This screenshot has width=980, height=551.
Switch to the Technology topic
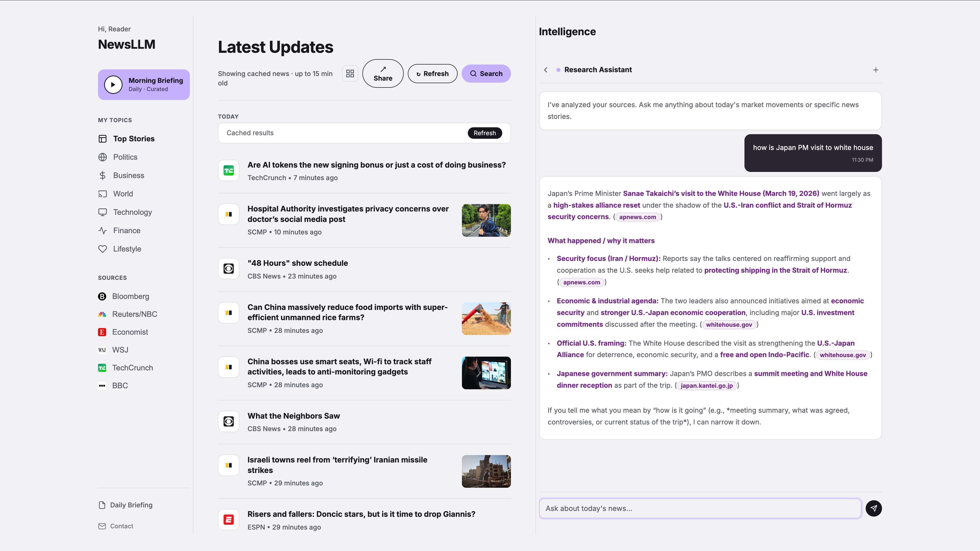(x=132, y=212)
